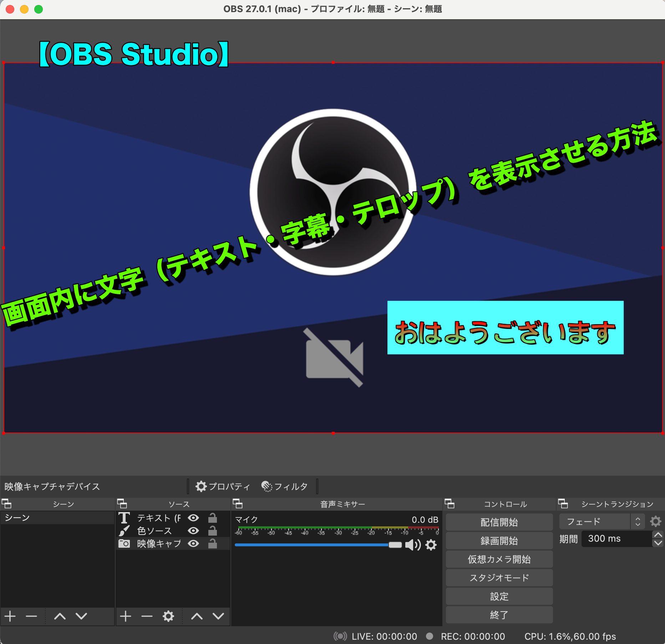This screenshot has width=665, height=644.
Task: Lock the テキスト source
Action: point(213,517)
